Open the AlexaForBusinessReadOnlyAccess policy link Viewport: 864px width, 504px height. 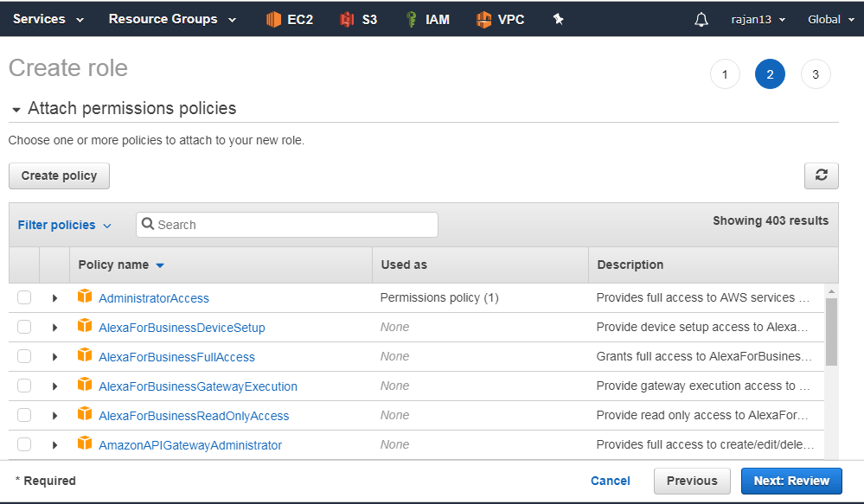tap(194, 416)
